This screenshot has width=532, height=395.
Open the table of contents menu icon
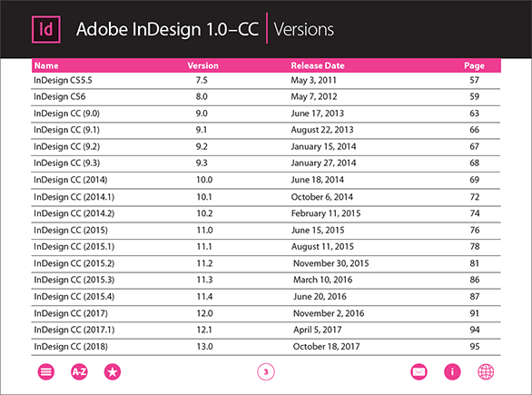[x=45, y=372]
